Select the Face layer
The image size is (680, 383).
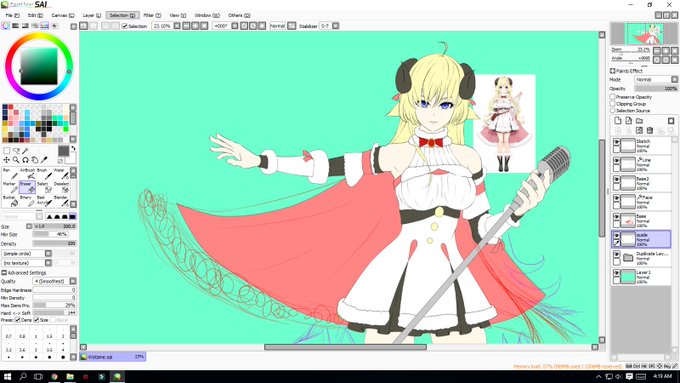641,202
